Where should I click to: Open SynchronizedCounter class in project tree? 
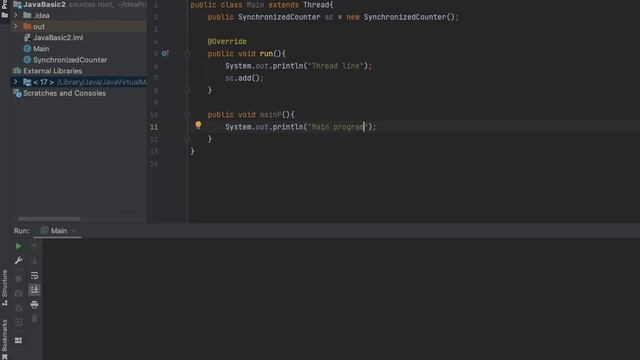[70, 60]
